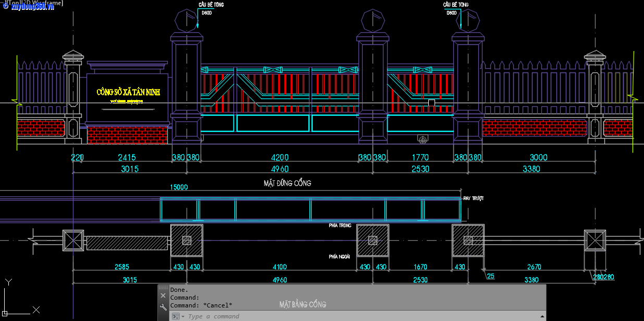Click the 'Command: *Cancel*' history line
644x321 pixels.
click(201, 305)
